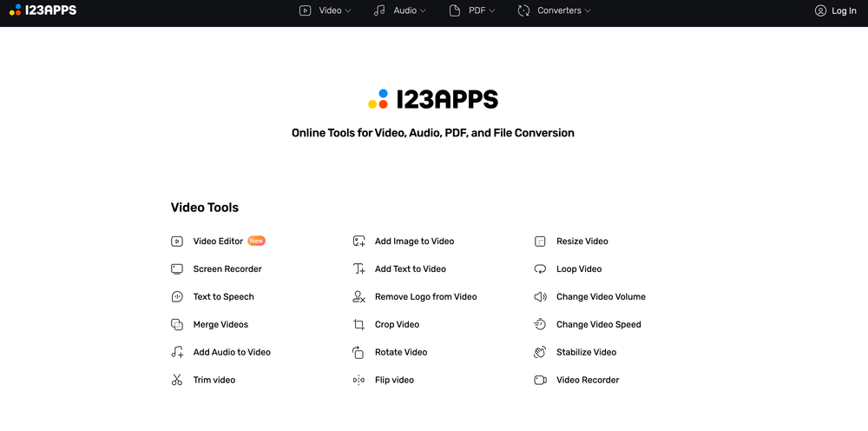Click the Change Video Speed icon

pos(540,325)
